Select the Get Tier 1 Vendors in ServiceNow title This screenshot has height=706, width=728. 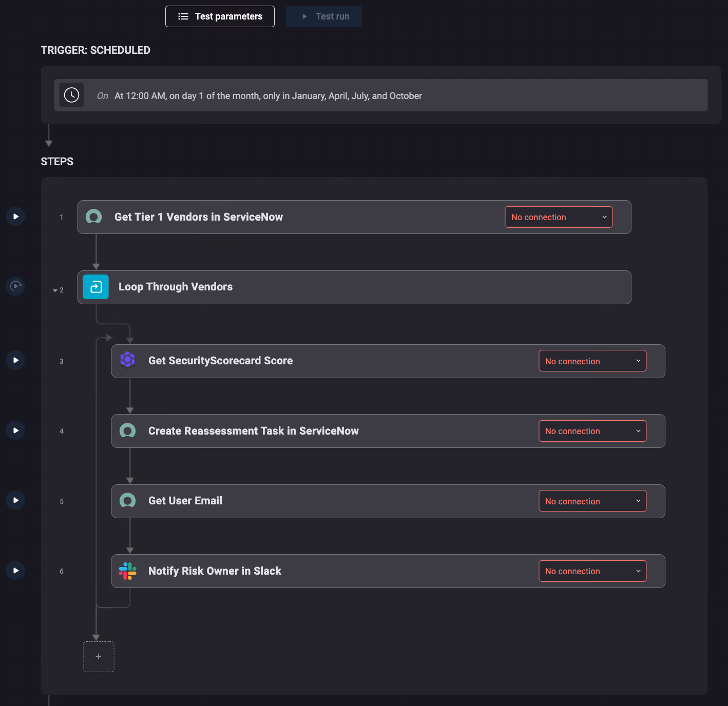click(x=199, y=217)
